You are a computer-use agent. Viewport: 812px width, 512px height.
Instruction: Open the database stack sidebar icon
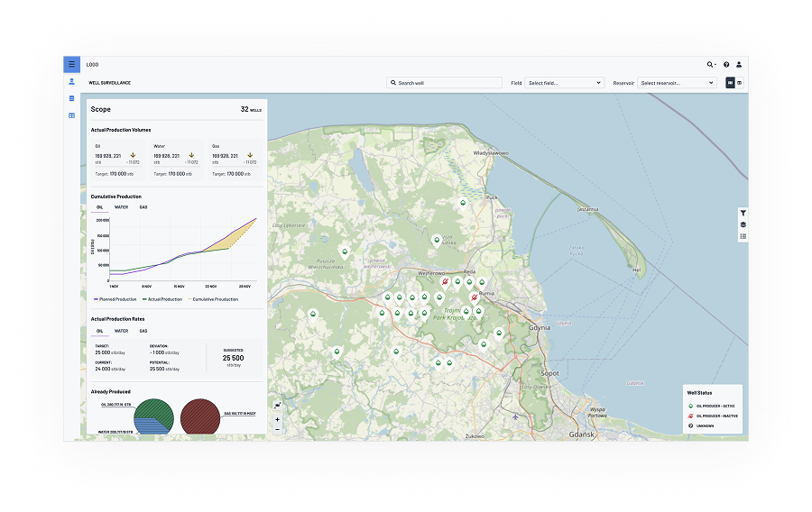[x=71, y=98]
